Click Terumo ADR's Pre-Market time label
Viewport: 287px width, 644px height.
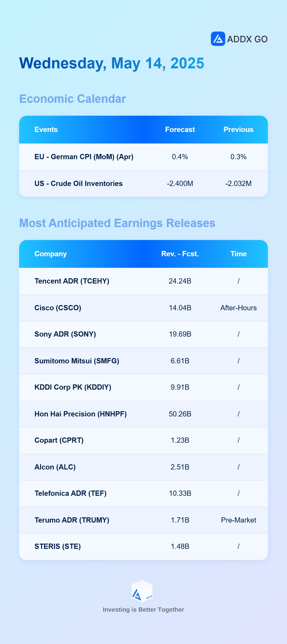pyautogui.click(x=238, y=520)
